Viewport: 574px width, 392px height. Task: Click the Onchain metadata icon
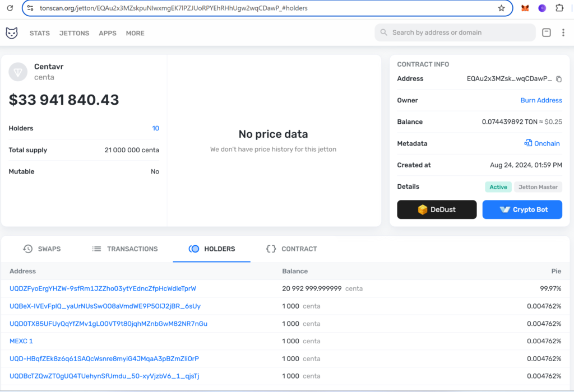click(x=528, y=143)
